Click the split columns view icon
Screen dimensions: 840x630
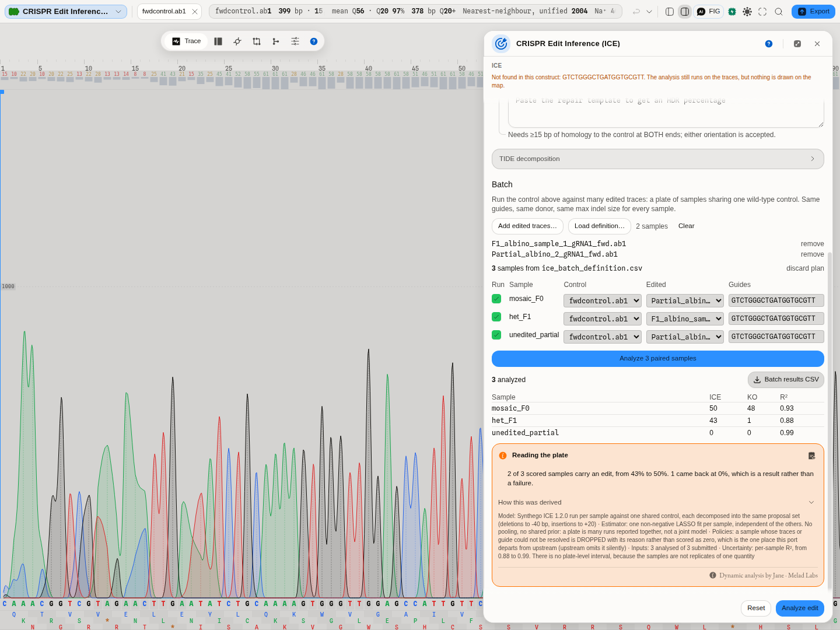tap(218, 41)
